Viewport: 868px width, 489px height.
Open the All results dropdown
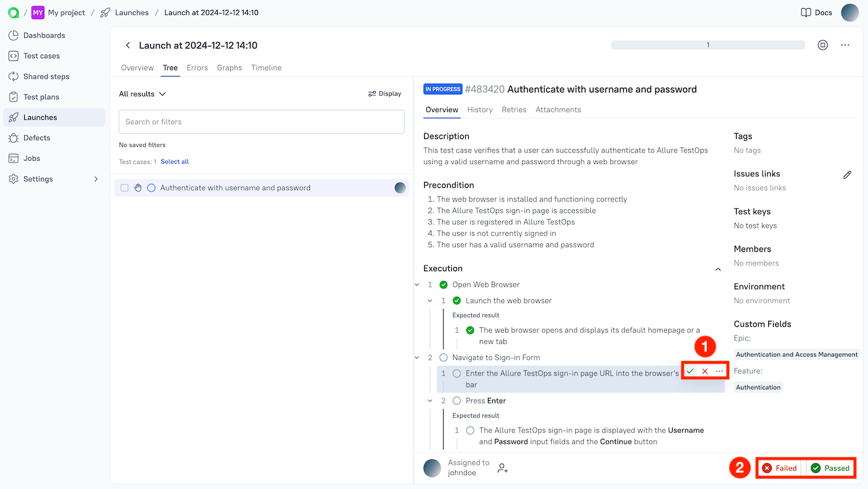[x=143, y=94]
